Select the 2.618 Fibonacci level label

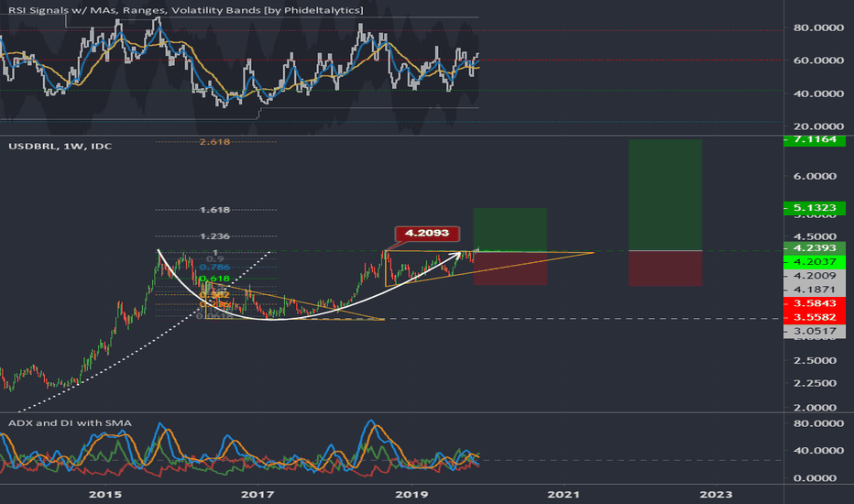(x=214, y=142)
